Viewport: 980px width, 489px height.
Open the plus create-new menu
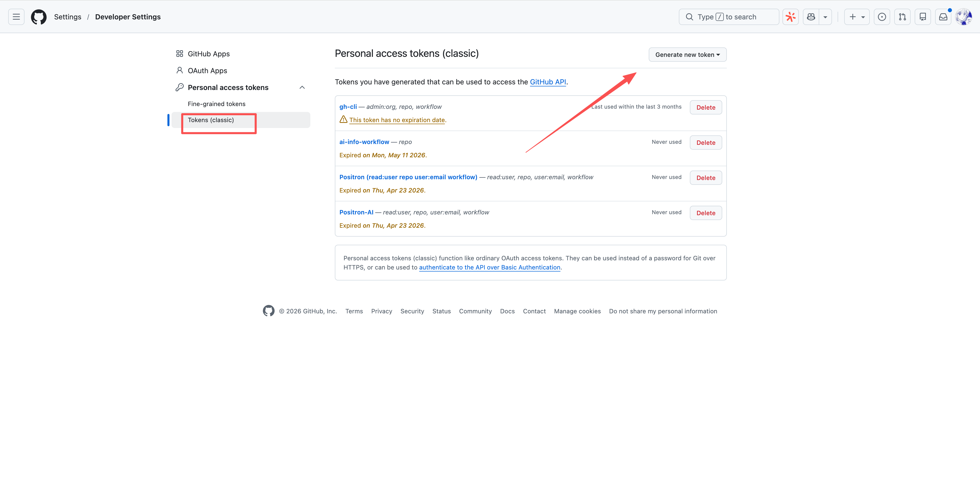point(857,17)
